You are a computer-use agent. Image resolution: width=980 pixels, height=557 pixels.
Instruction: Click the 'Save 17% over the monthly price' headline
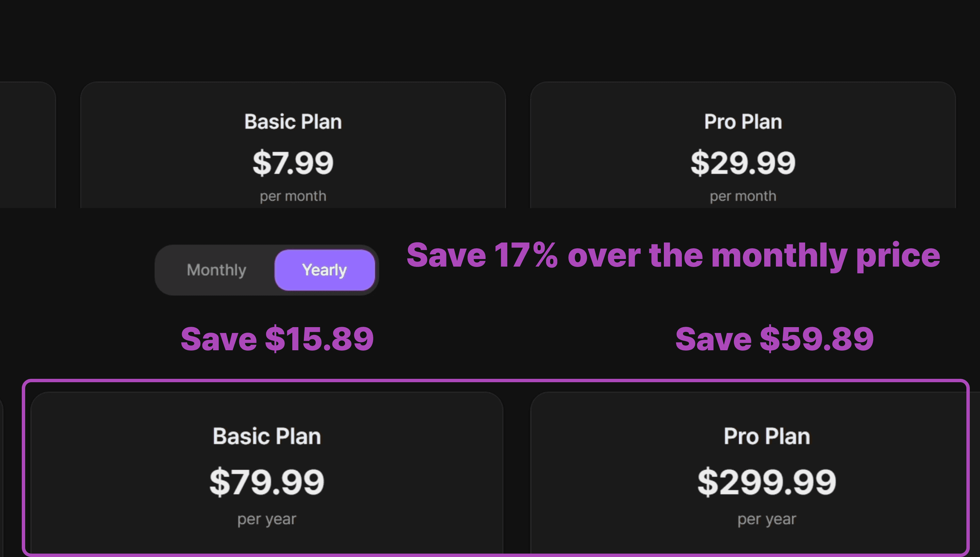click(x=673, y=256)
